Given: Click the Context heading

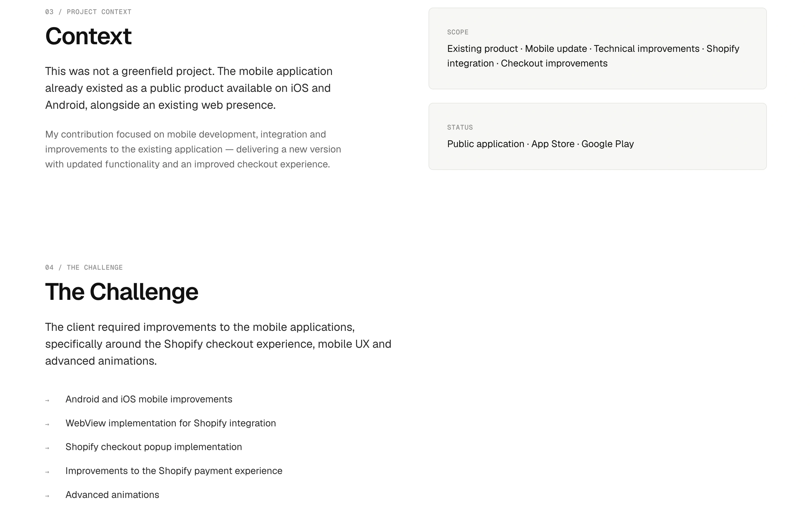Looking at the screenshot, I should pos(88,36).
